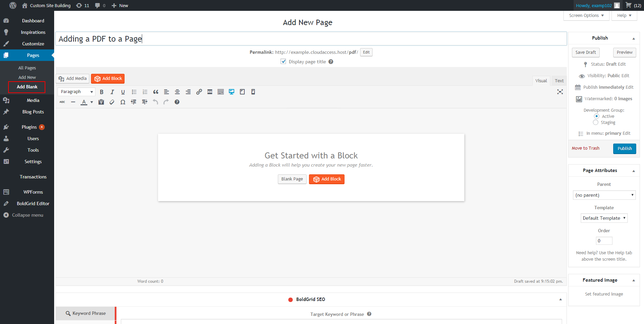This screenshot has width=644, height=324.
Task: Open Dashboard menu
Action: pyautogui.click(x=27, y=21)
